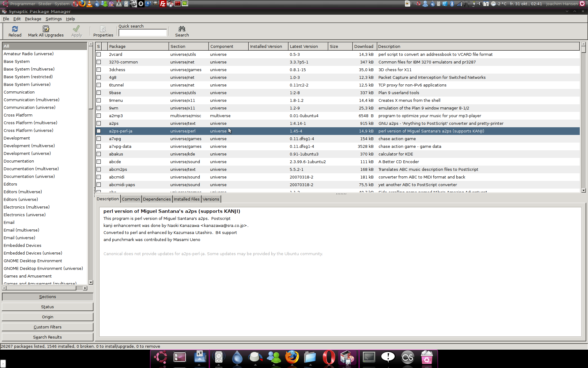The width and height of the screenshot is (588, 368).
Task: Click in the Quick search field
Action: pos(143,33)
